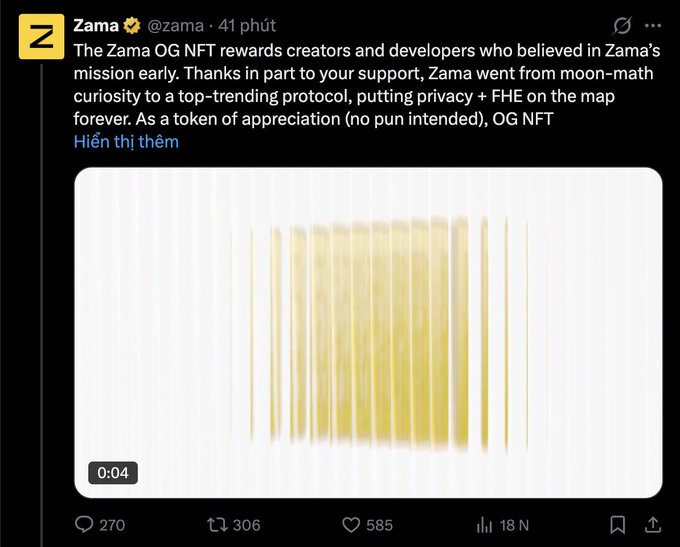Open the @zama handle link
The height and width of the screenshot is (547, 680).
(x=176, y=25)
